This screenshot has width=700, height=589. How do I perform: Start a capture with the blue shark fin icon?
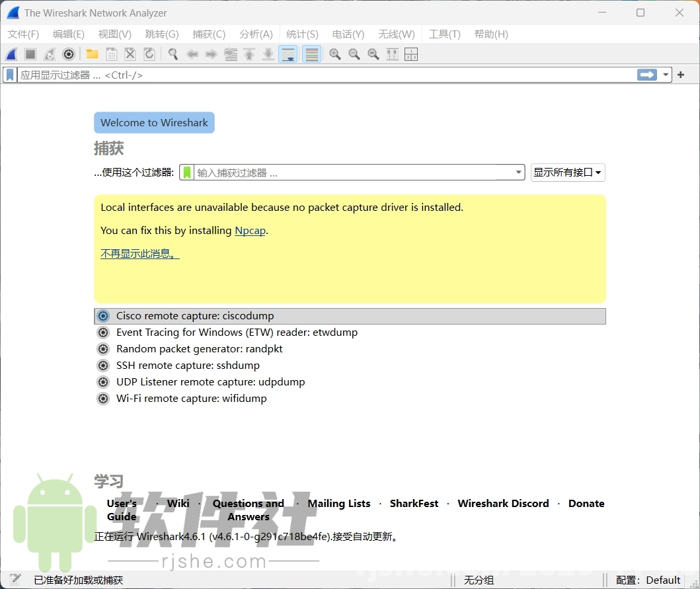tap(11, 54)
